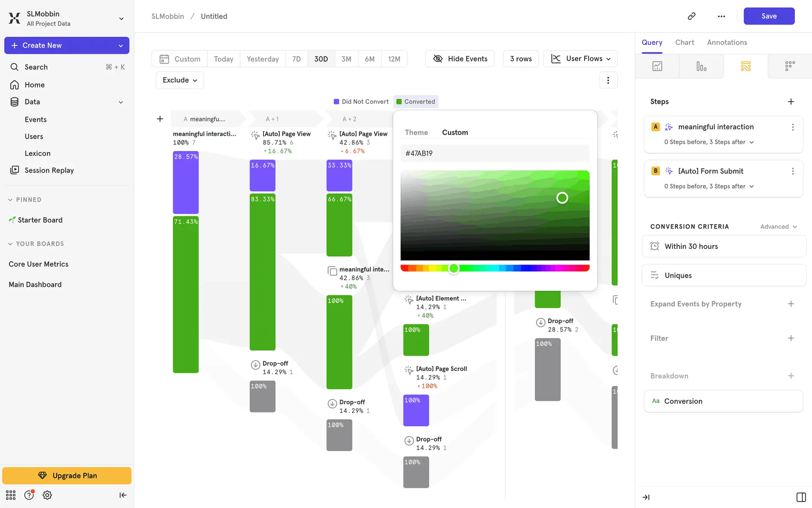Image resolution: width=812 pixels, height=508 pixels.
Task: Click the hue slider handle
Action: click(453, 268)
